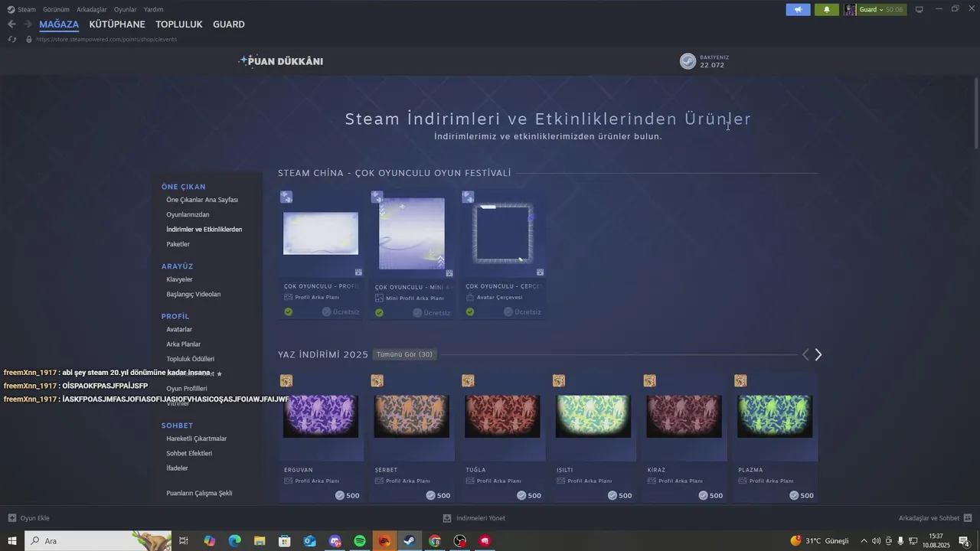
Task: Open OBS Studio from the taskbar
Action: pos(460,541)
